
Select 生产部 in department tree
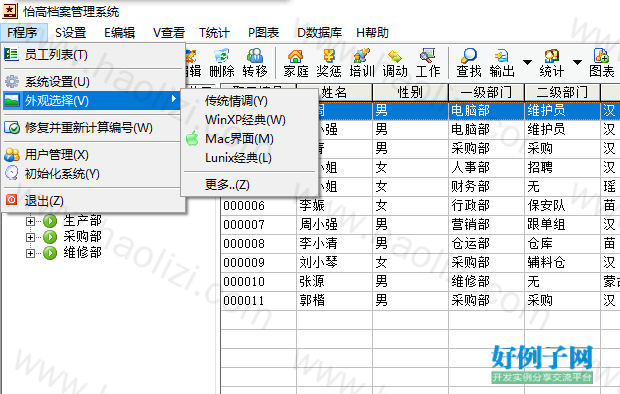pyautogui.click(x=83, y=221)
